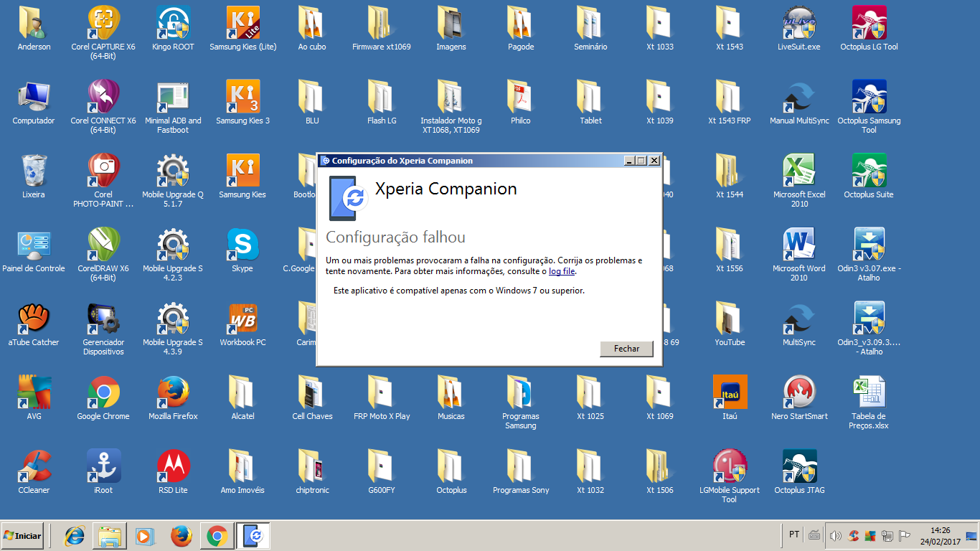980x551 pixels.
Task: Select Odin3_v3.09.3 Atalho shortcut
Action: point(869,318)
